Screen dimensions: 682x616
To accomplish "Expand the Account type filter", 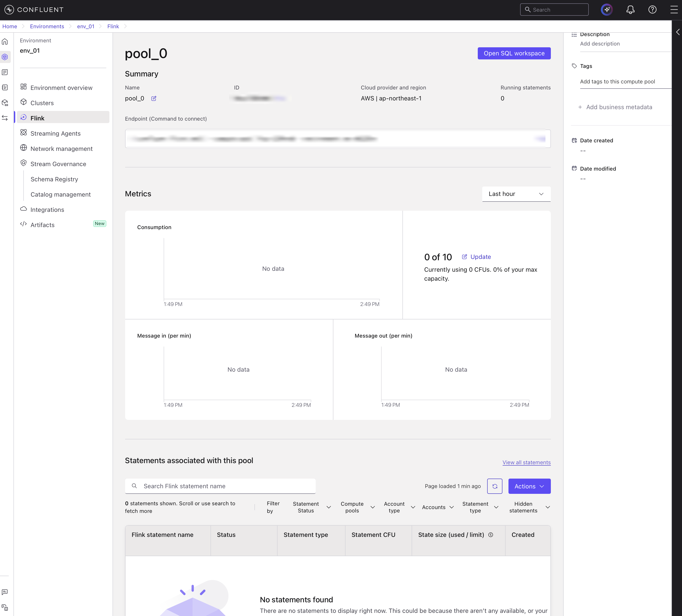I will [399, 507].
